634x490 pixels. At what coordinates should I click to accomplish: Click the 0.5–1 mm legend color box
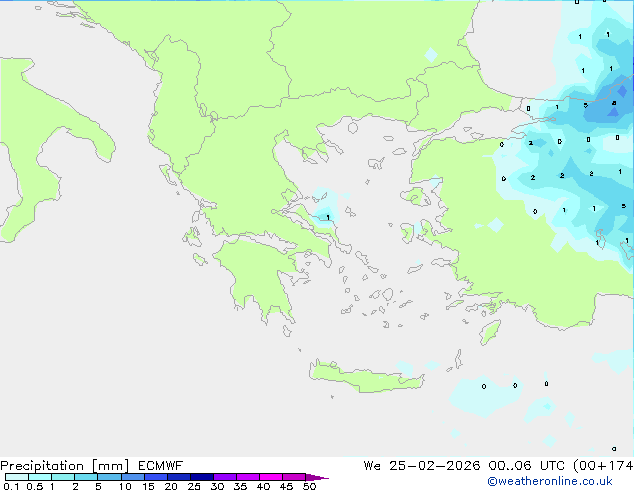[40, 477]
